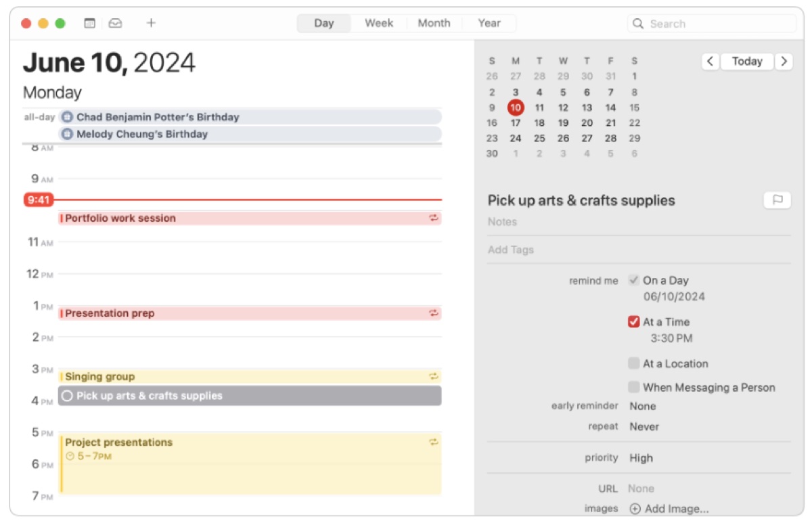Viewport: 812px width, 525px height.
Task: Click the calendar list toolbar icon
Action: point(89,22)
